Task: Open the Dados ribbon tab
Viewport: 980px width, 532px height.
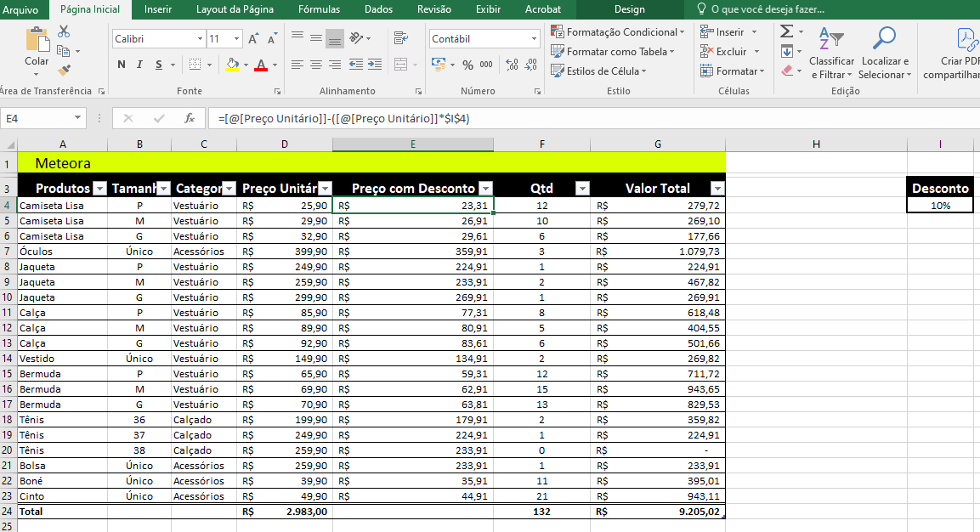Action: tap(378, 9)
